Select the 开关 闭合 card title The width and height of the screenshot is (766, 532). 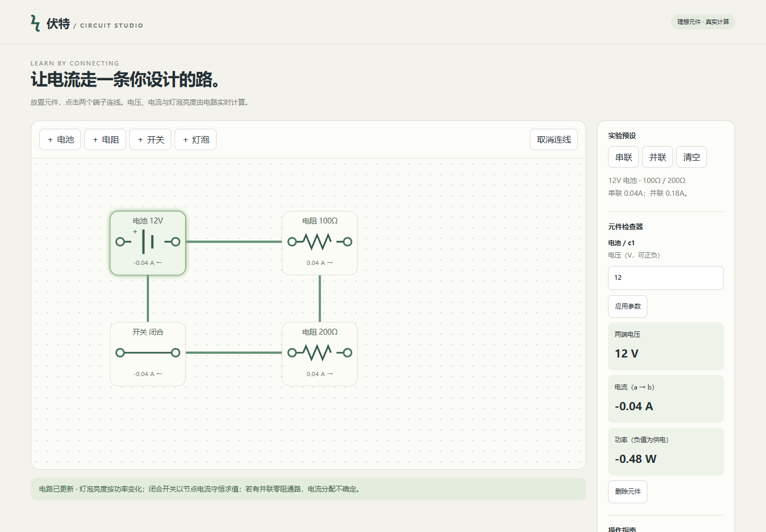point(148,332)
